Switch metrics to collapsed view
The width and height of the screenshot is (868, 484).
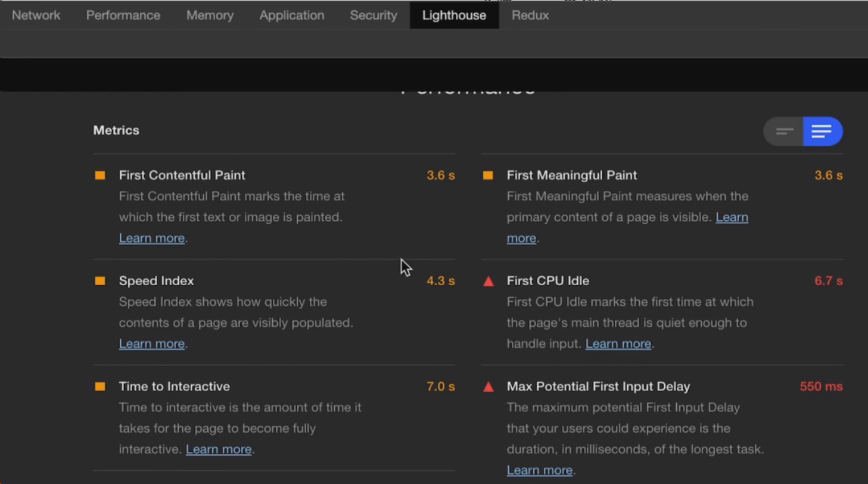784,131
